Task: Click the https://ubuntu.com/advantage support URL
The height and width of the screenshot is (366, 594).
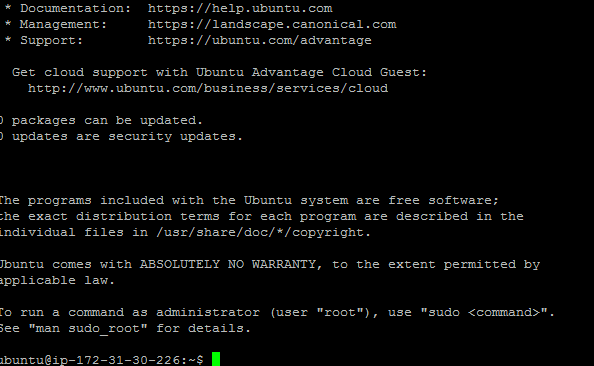Action: [259, 40]
